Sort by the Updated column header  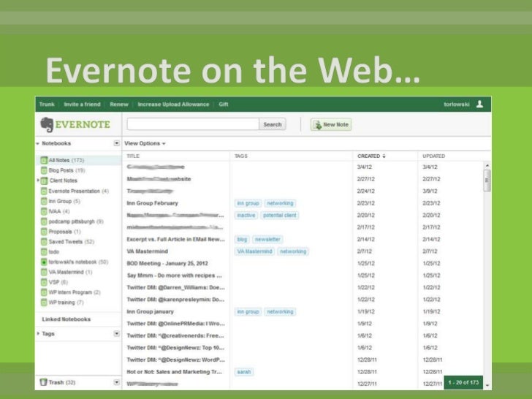(433, 156)
